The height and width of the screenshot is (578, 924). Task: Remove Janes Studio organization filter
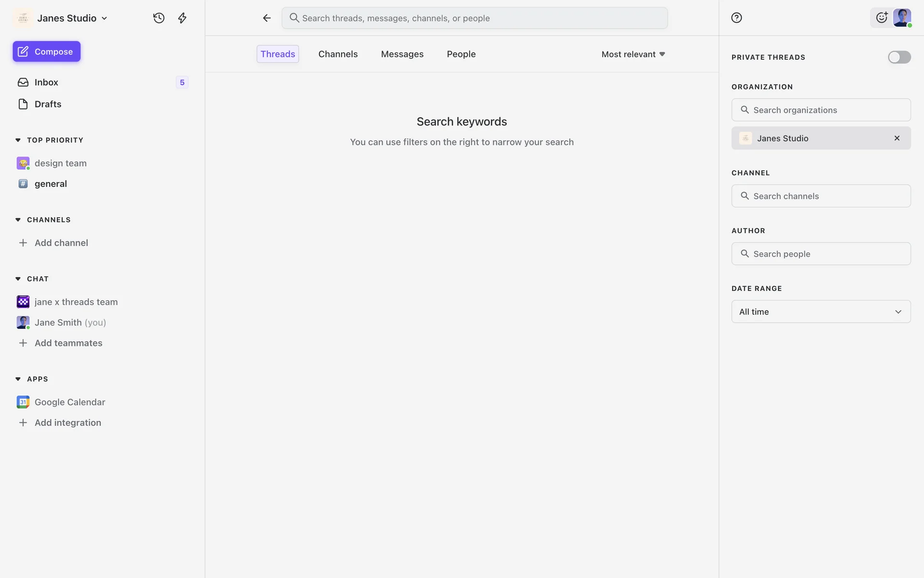tap(897, 138)
